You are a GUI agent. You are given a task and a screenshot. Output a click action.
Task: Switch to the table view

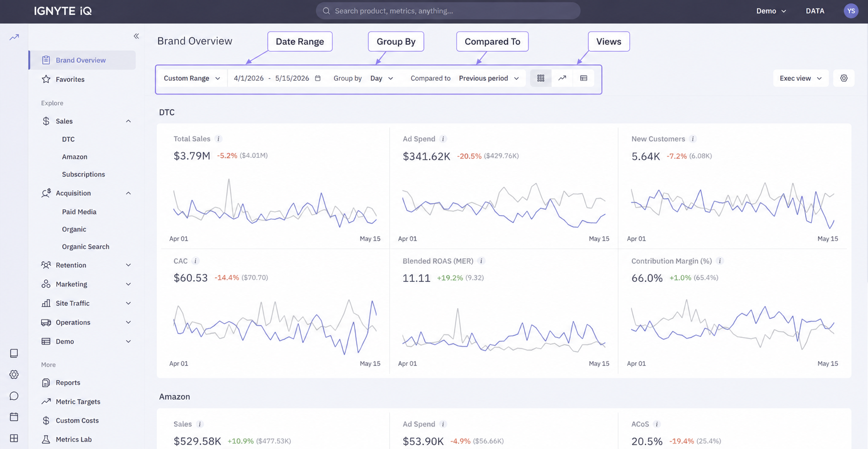coord(584,78)
